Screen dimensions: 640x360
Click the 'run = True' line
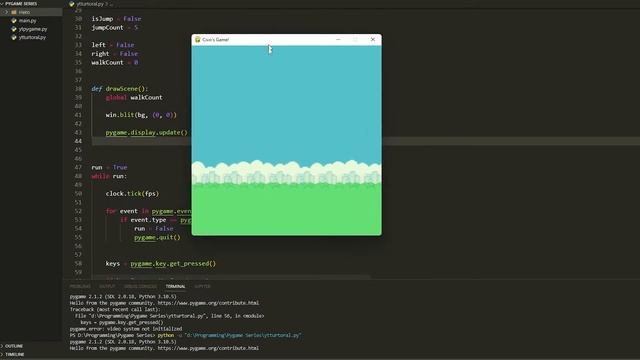109,167
